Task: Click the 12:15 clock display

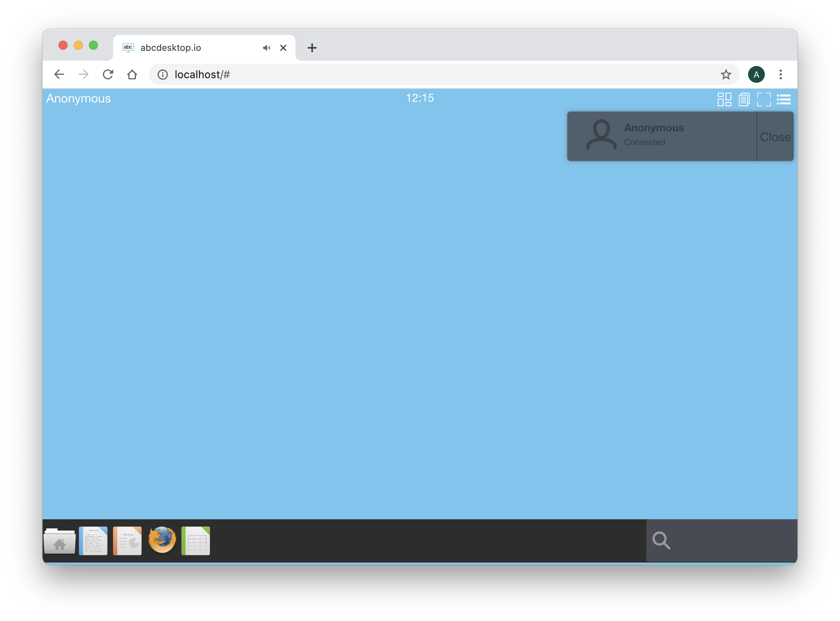Action: point(420,98)
